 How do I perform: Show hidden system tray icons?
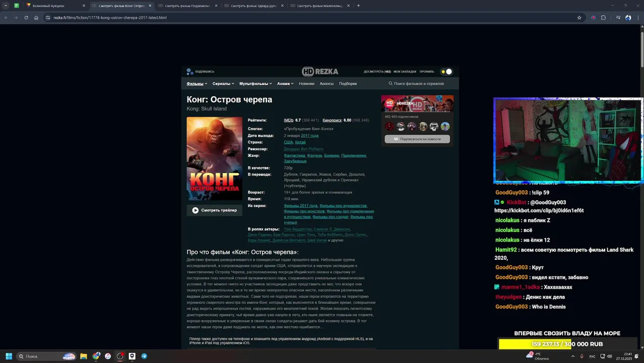[x=573, y=356]
